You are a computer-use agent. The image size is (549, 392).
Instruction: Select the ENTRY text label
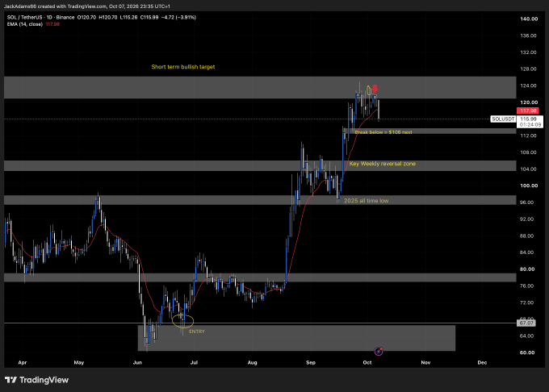click(197, 332)
